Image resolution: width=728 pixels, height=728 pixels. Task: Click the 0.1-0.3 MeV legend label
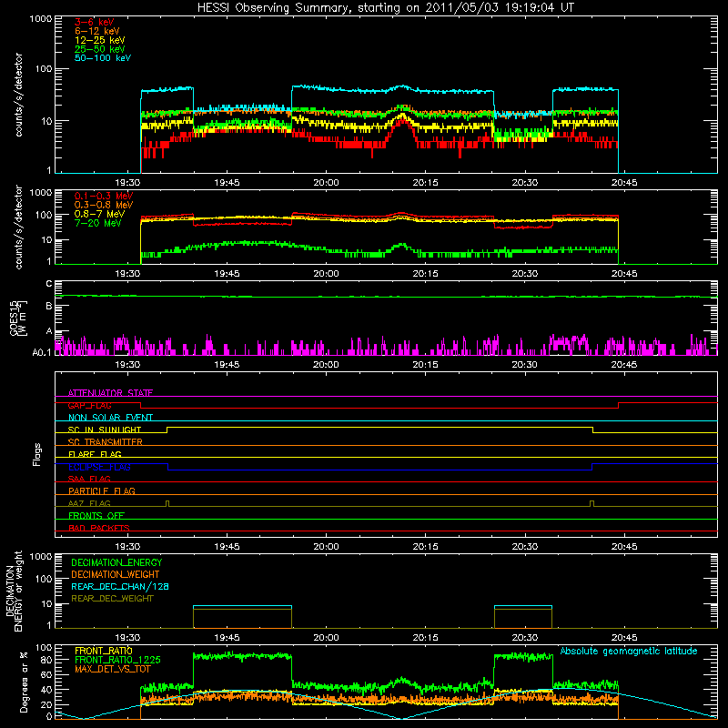click(x=104, y=196)
